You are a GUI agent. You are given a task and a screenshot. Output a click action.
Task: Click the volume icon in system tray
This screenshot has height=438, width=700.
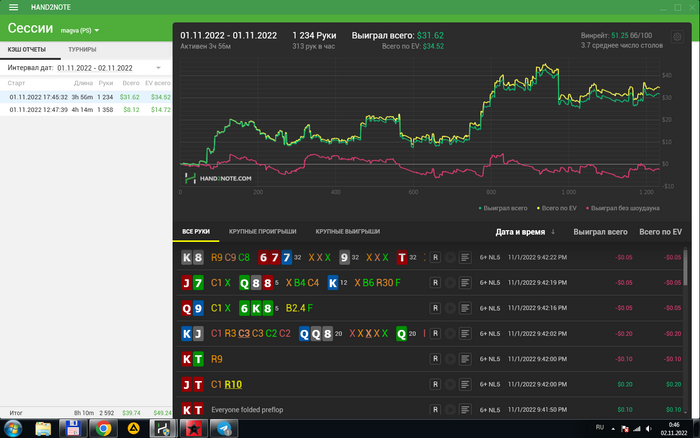pos(649,429)
